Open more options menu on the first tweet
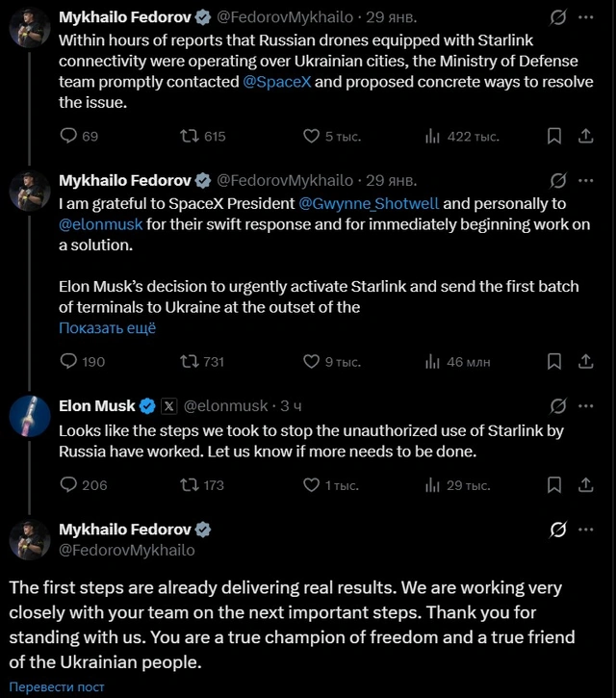Screen dimensions: 616x698 [585, 17]
